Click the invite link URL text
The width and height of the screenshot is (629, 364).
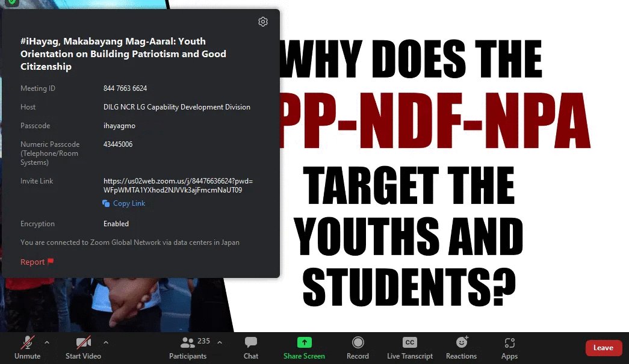click(x=178, y=185)
